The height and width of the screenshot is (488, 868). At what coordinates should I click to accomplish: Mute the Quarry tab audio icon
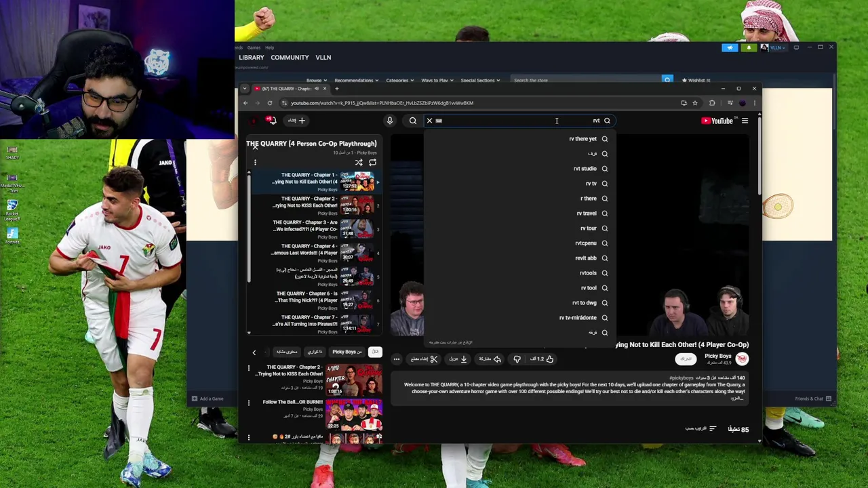(316, 89)
